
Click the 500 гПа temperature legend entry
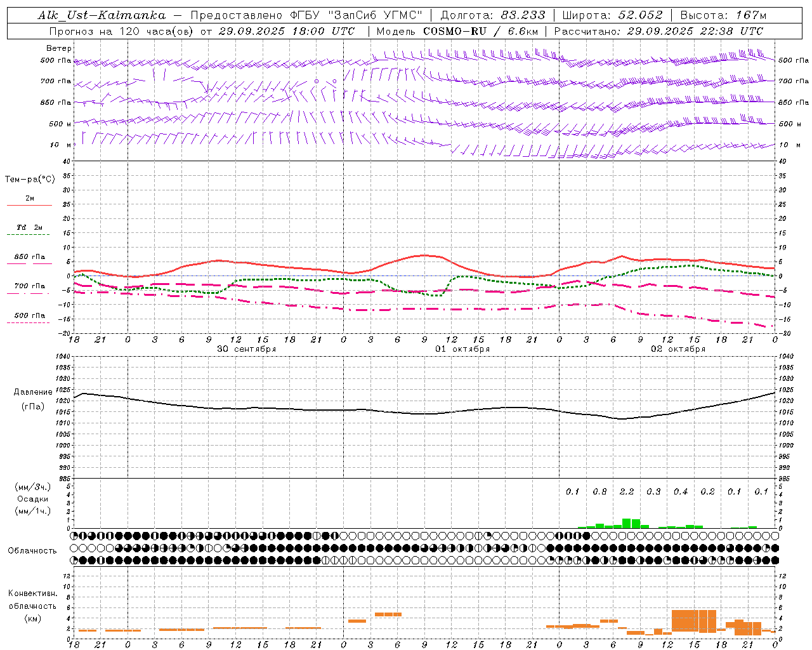[29, 315]
